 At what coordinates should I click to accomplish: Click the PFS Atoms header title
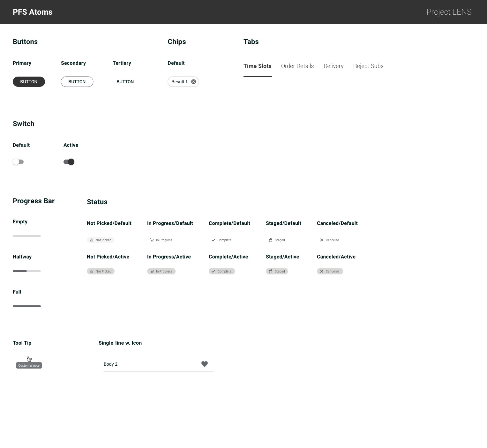(33, 12)
